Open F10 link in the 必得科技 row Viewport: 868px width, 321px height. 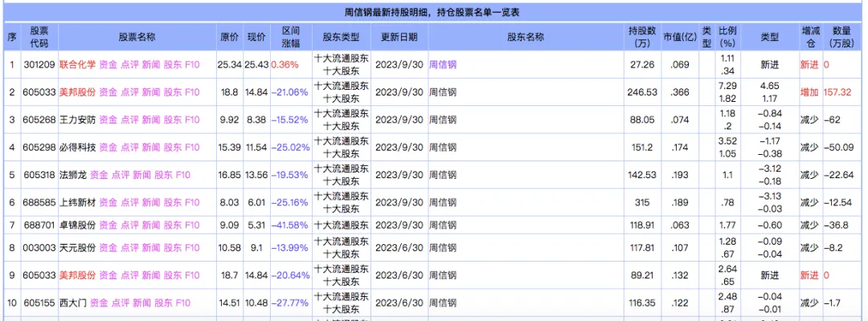192,148
